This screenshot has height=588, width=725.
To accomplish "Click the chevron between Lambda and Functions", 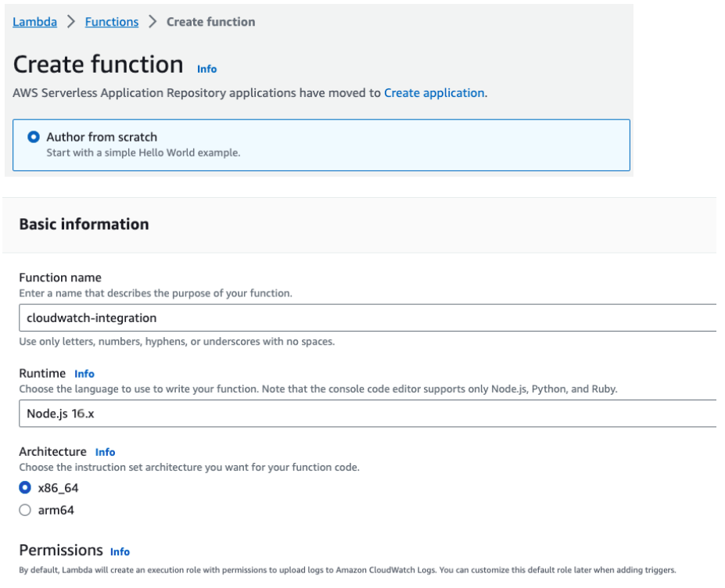I will tap(71, 22).
